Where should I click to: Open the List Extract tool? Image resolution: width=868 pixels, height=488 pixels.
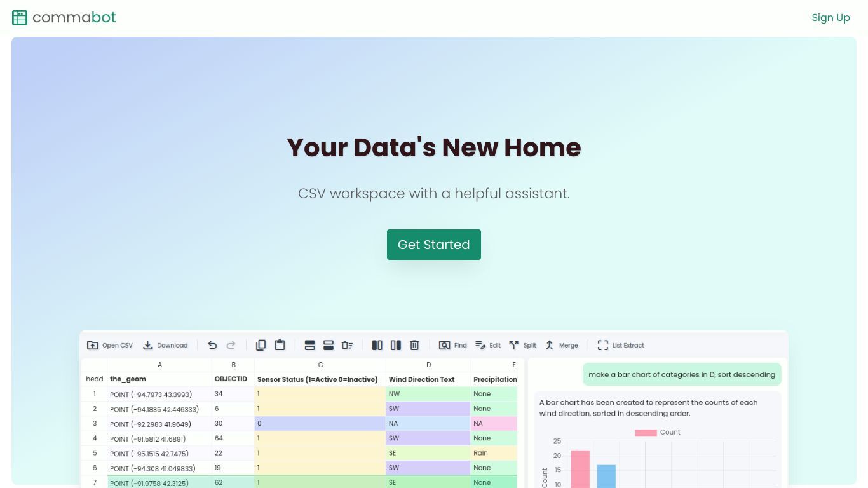coord(621,345)
